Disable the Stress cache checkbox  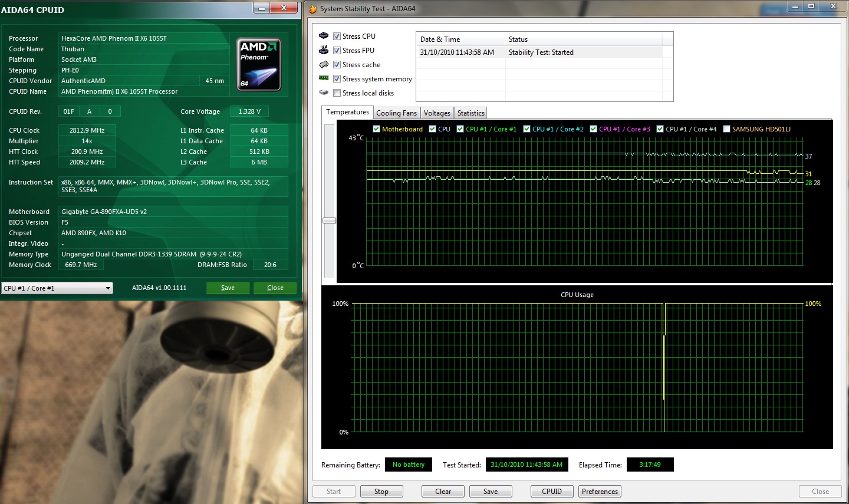tap(337, 65)
